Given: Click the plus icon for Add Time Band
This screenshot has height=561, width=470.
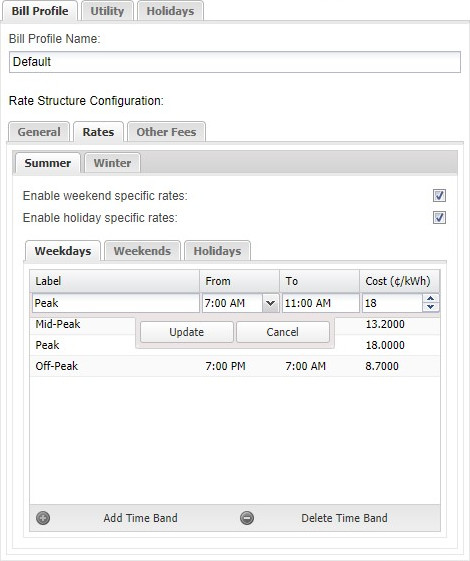Looking at the screenshot, I should coord(43,518).
